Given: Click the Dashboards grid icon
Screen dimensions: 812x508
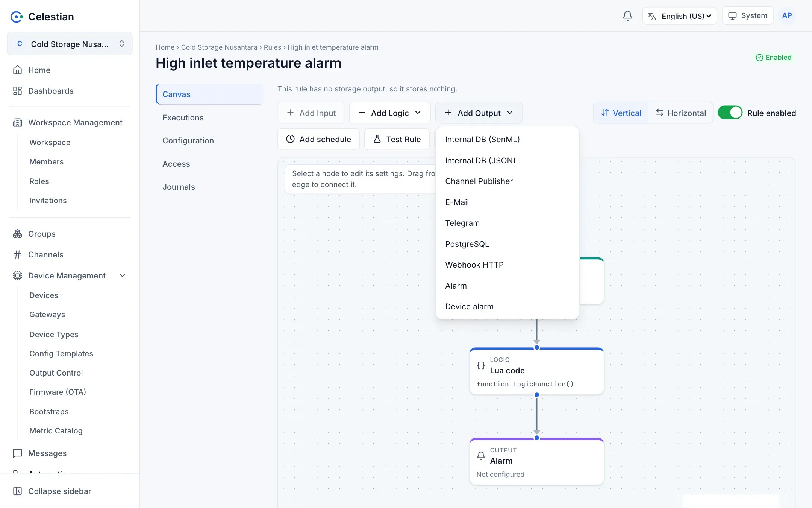Looking at the screenshot, I should tap(17, 91).
